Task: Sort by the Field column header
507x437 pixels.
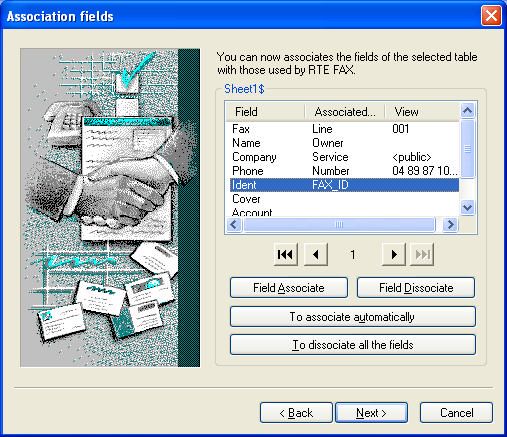Action: tap(265, 112)
